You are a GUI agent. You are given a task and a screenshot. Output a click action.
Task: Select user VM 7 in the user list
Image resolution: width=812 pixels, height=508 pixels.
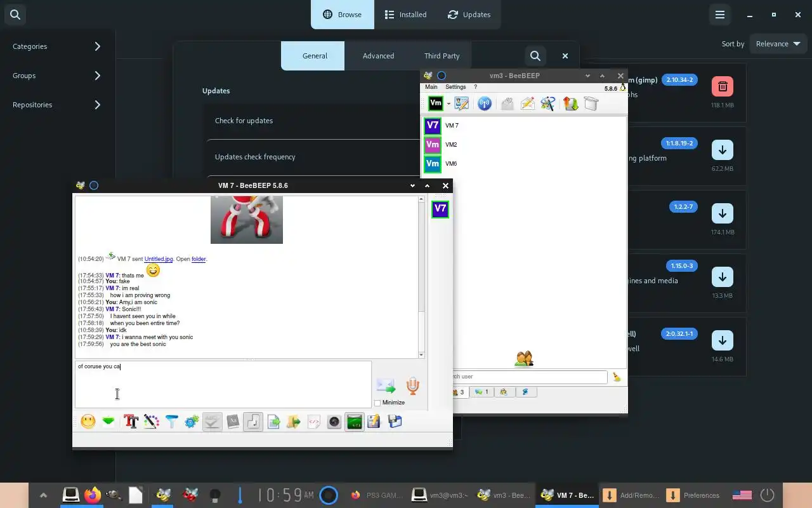click(x=525, y=126)
